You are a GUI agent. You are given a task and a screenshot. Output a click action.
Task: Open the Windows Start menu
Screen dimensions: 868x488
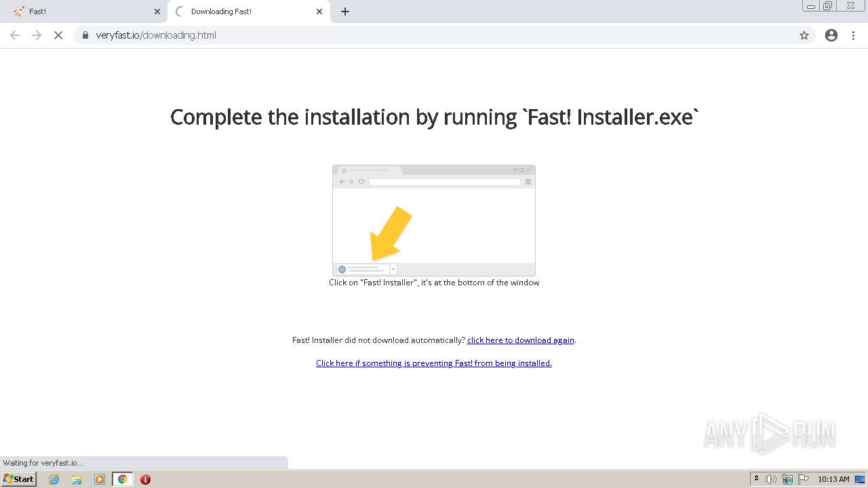19,479
